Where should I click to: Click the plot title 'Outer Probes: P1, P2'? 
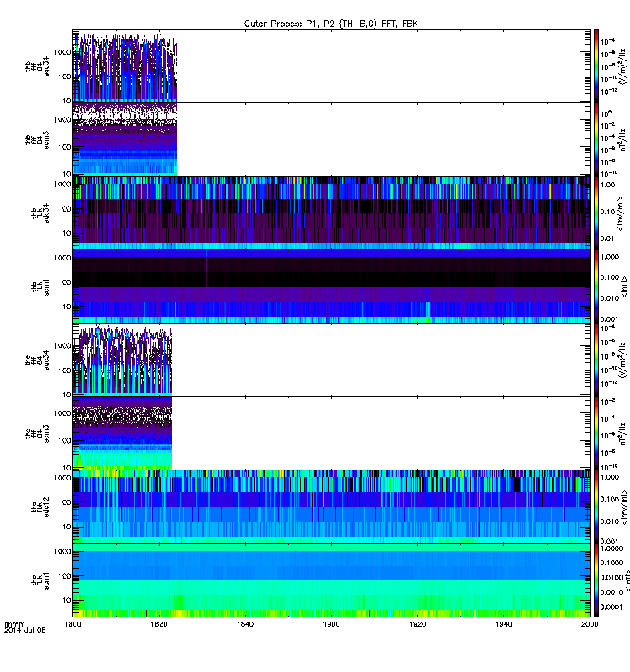tap(331, 24)
